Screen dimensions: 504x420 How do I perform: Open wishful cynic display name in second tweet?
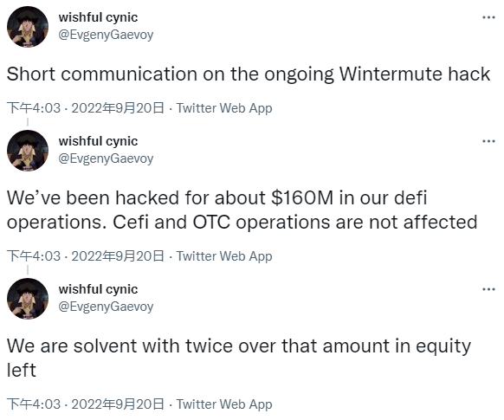click(98, 141)
